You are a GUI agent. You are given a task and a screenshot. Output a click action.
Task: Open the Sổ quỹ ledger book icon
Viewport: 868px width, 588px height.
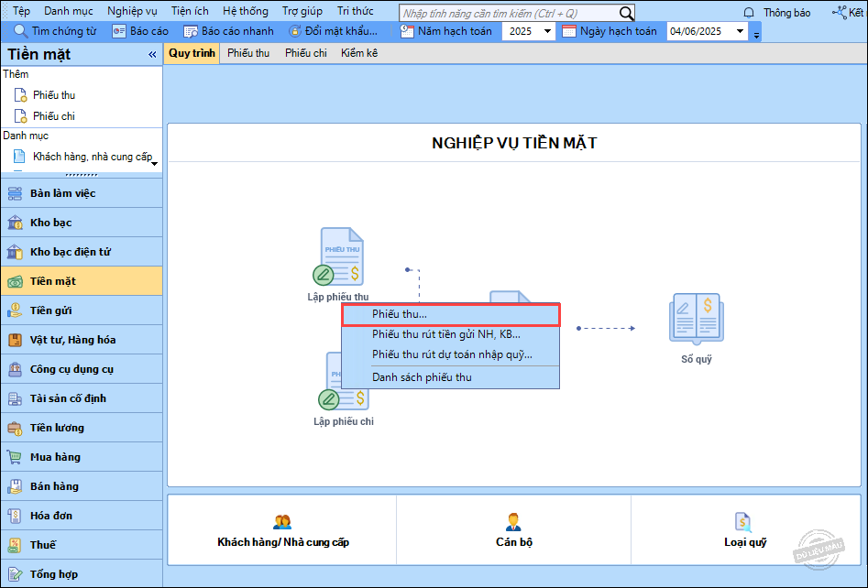(697, 321)
